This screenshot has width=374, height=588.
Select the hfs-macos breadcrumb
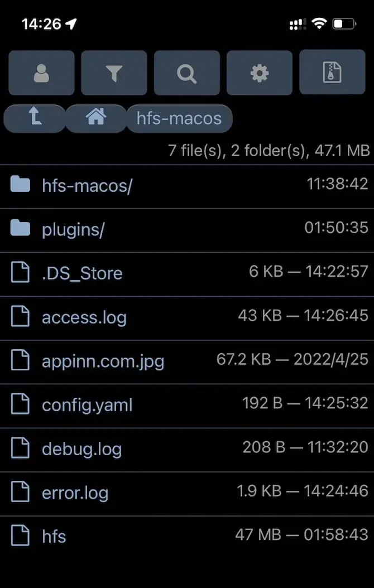pos(179,118)
